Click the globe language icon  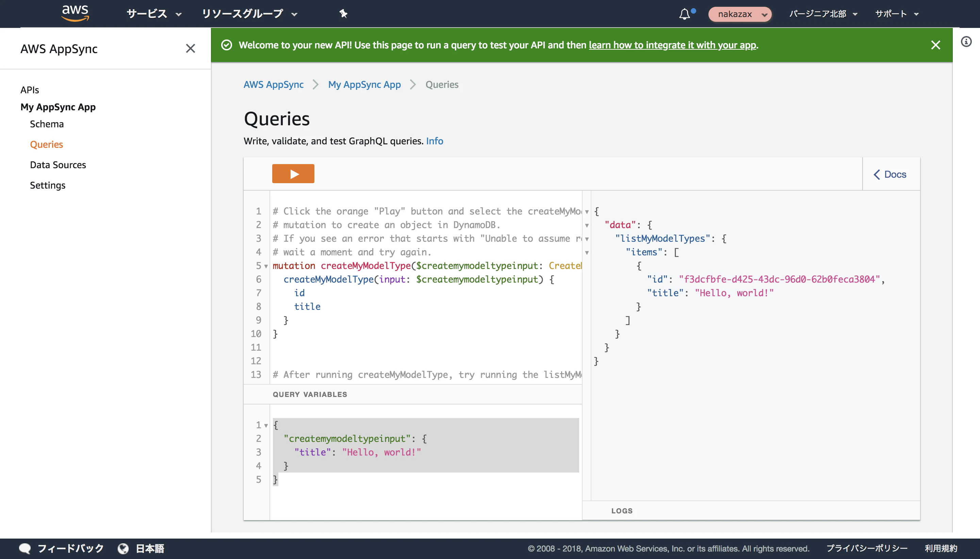click(x=123, y=549)
